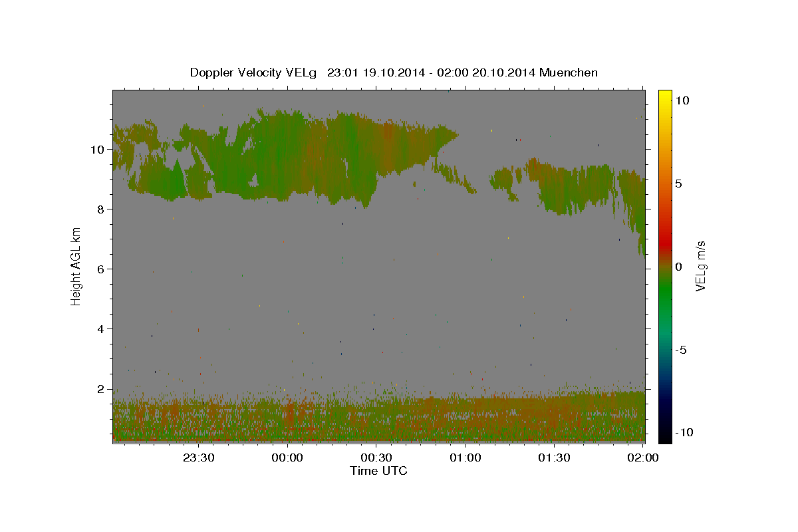Click the '00:00' time tick label
This screenshot has height=532, width=798.
pos(287,458)
